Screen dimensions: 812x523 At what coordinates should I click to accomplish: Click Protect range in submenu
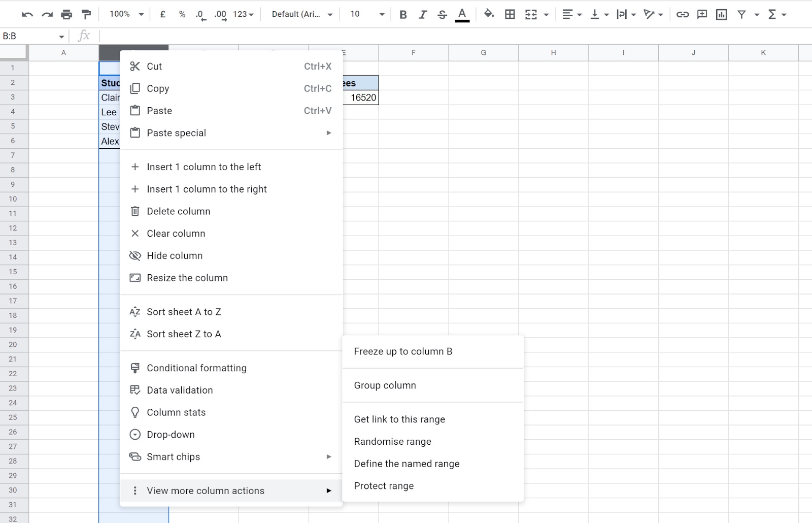tap(384, 486)
